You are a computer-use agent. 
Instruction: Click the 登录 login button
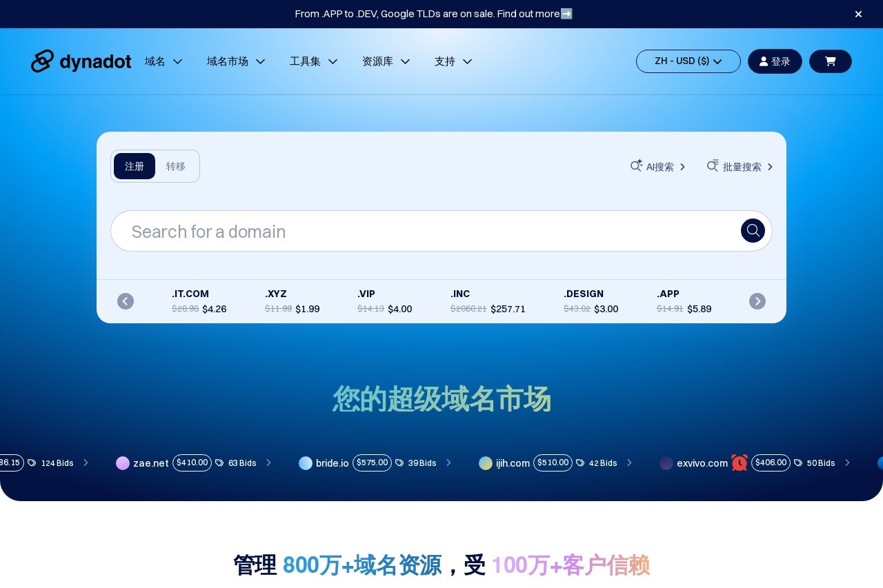(775, 61)
